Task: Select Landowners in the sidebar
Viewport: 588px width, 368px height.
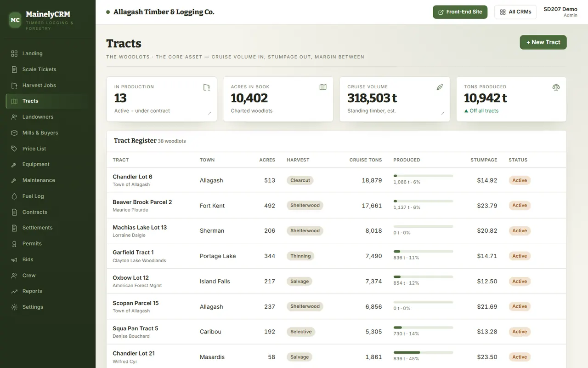Action: [x=48, y=117]
